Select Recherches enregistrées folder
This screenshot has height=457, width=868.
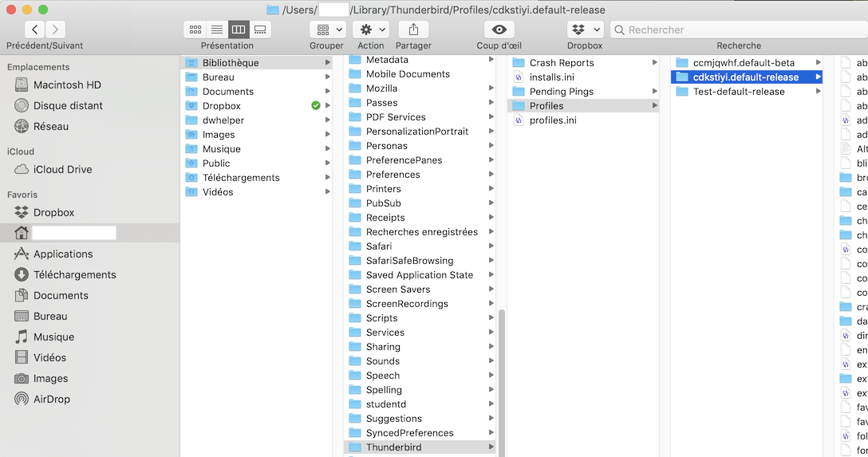(x=420, y=232)
